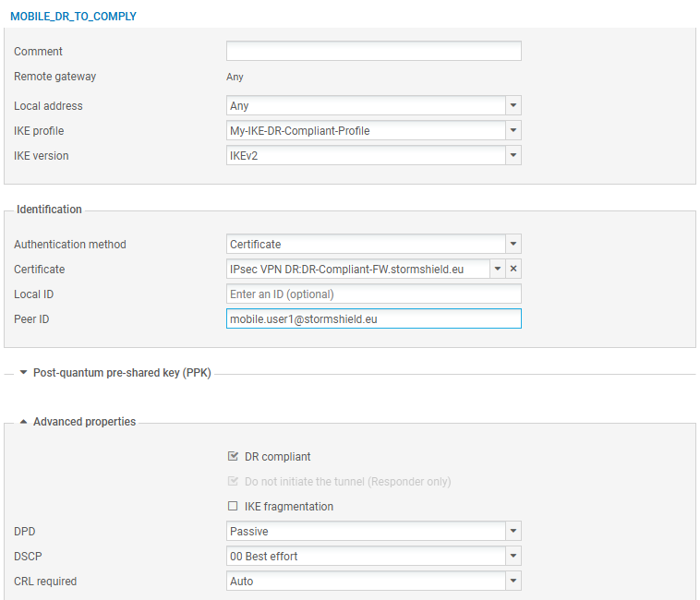Collapse the Advanced properties section
Screen dimensions: 700x600
pos(24,422)
